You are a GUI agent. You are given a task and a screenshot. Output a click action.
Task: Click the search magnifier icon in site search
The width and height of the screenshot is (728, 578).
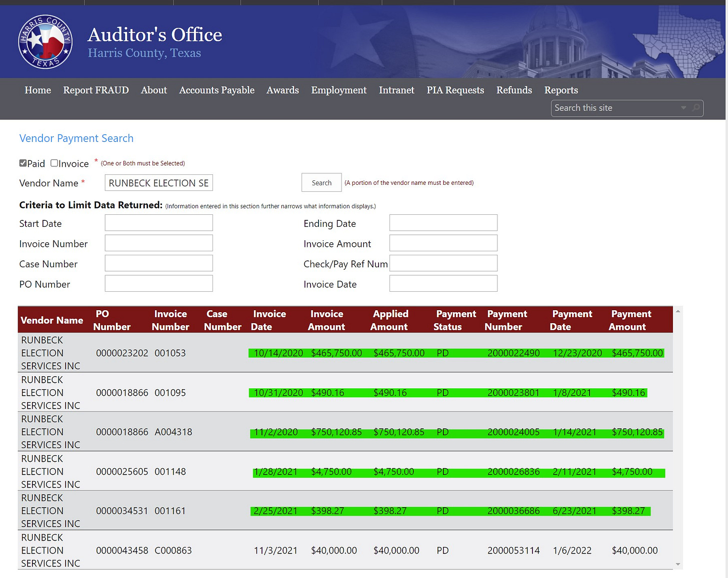696,108
